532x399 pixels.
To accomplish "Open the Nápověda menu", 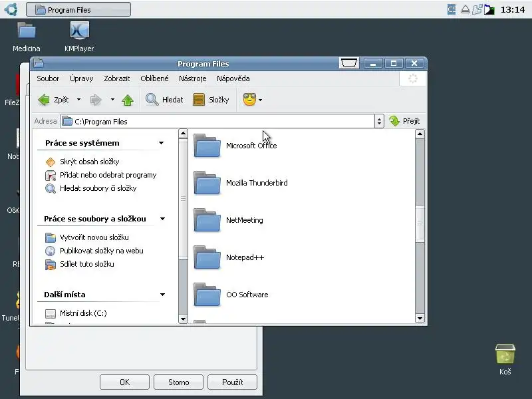I will tap(233, 78).
